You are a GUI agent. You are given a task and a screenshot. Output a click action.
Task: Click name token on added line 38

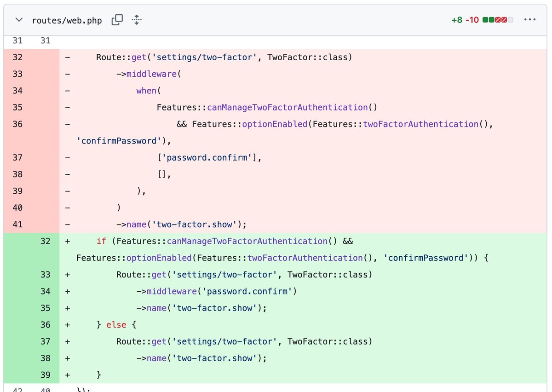157,358
